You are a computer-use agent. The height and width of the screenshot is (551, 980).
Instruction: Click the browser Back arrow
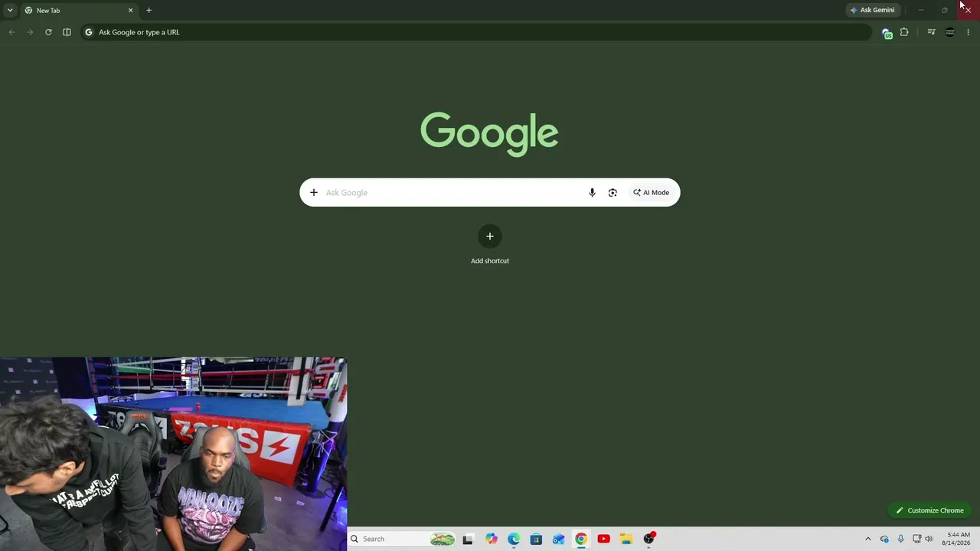11,32
